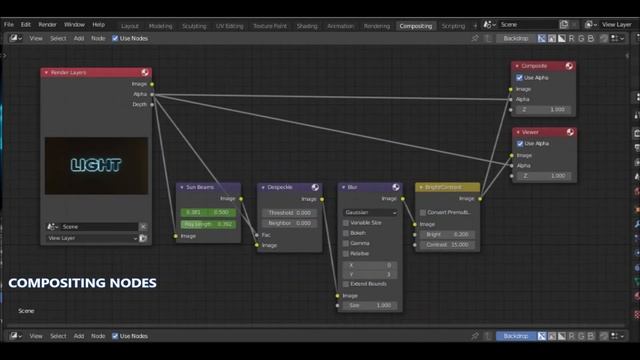
Task: Click parent node tree icon beside grey Backdrop
Action: [488, 38]
